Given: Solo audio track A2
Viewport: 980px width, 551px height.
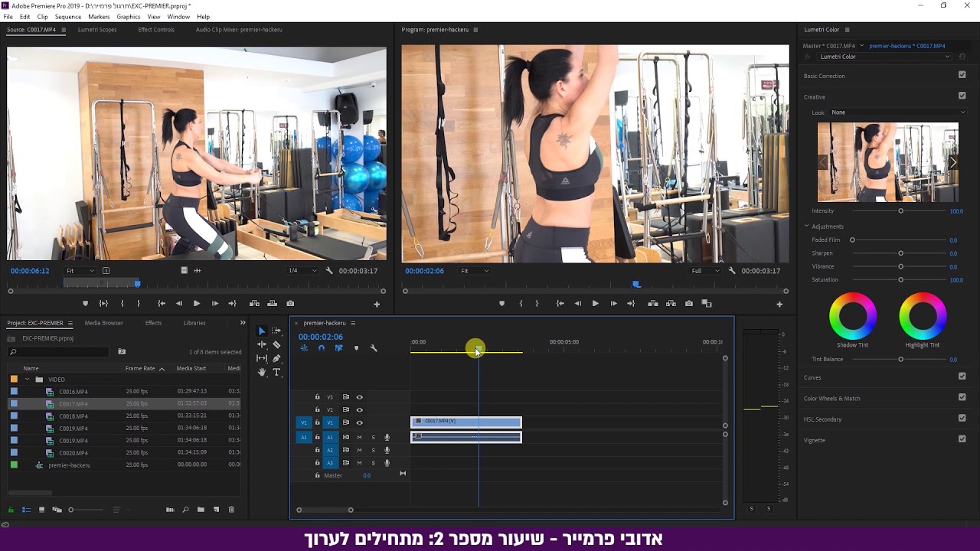Looking at the screenshot, I should pyautogui.click(x=373, y=450).
